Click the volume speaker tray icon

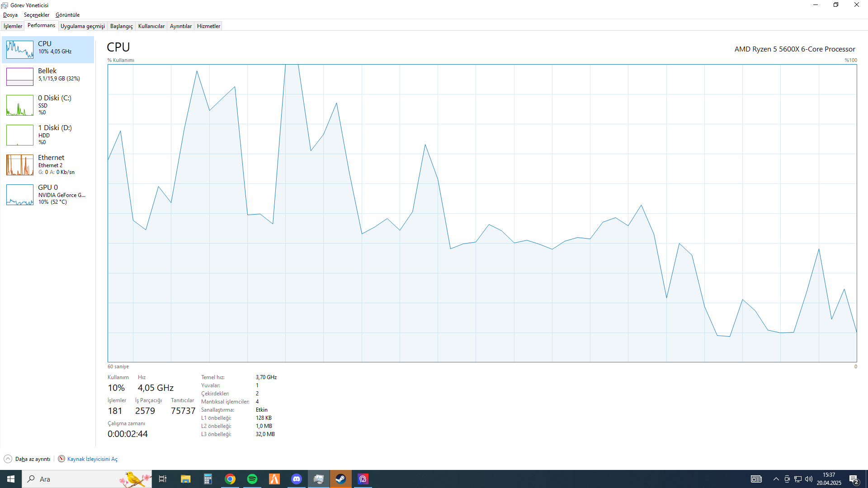(x=809, y=479)
